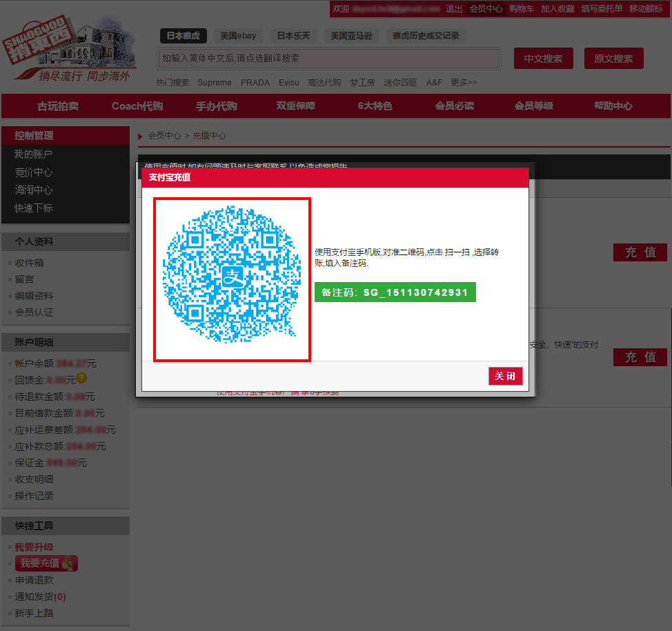Open 快速下标 in sidebar
Viewport: 672px width, 631px height.
click(x=33, y=208)
